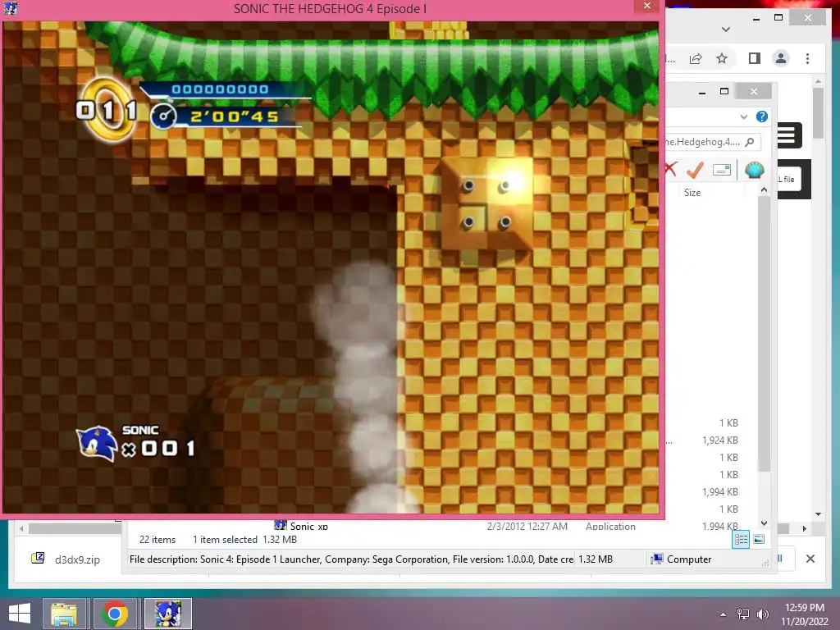Click the horizontal scrollbar left arrow in Explorer
840x630 pixels.
(21, 529)
